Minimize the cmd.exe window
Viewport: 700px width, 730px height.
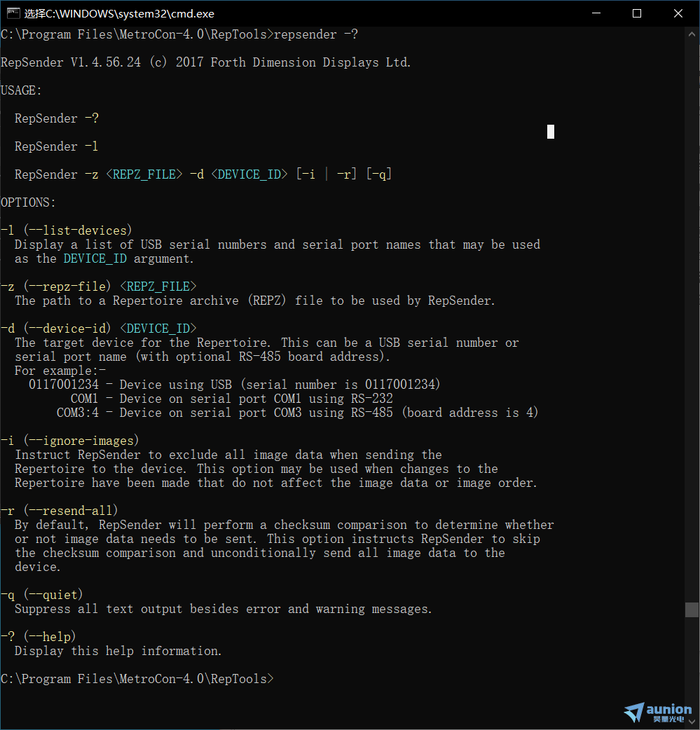pyautogui.click(x=596, y=13)
